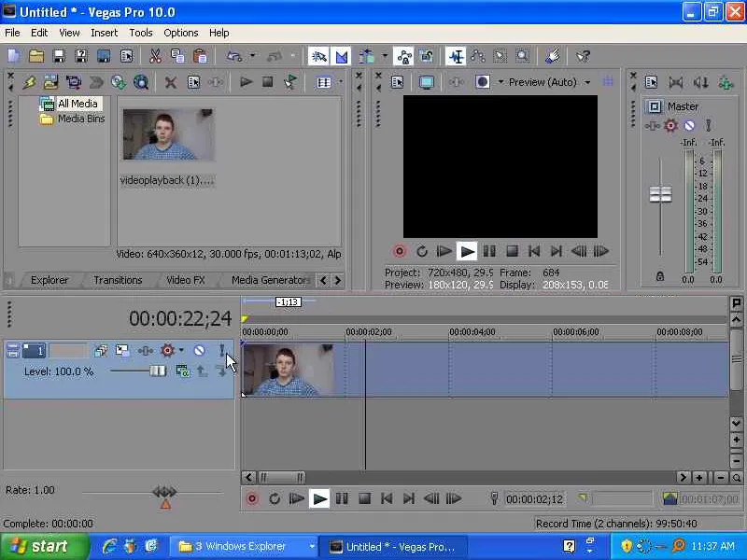Click Track Motion icon on track 1
Image resolution: width=747 pixels, height=560 pixels.
(x=122, y=351)
